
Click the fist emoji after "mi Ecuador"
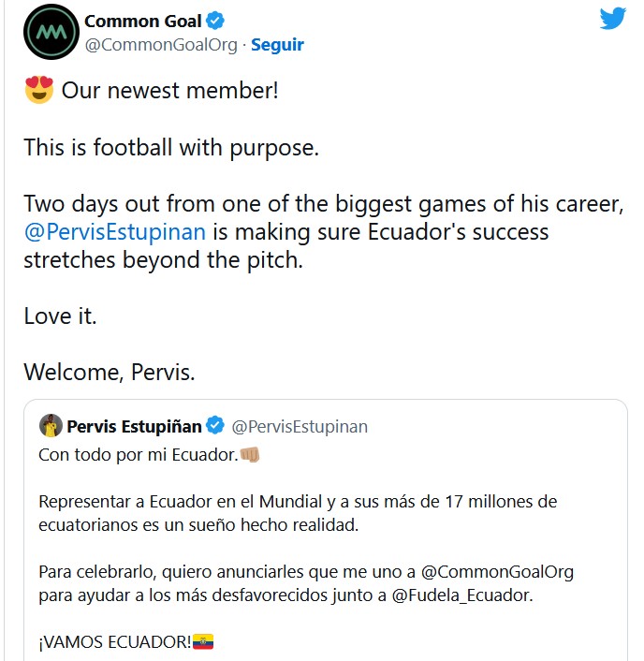coord(250,454)
